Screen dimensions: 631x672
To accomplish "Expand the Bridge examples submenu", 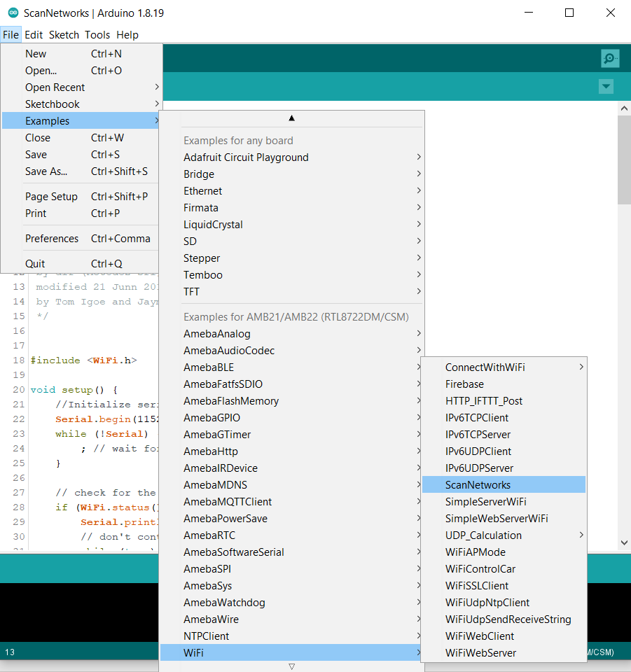I will (291, 174).
